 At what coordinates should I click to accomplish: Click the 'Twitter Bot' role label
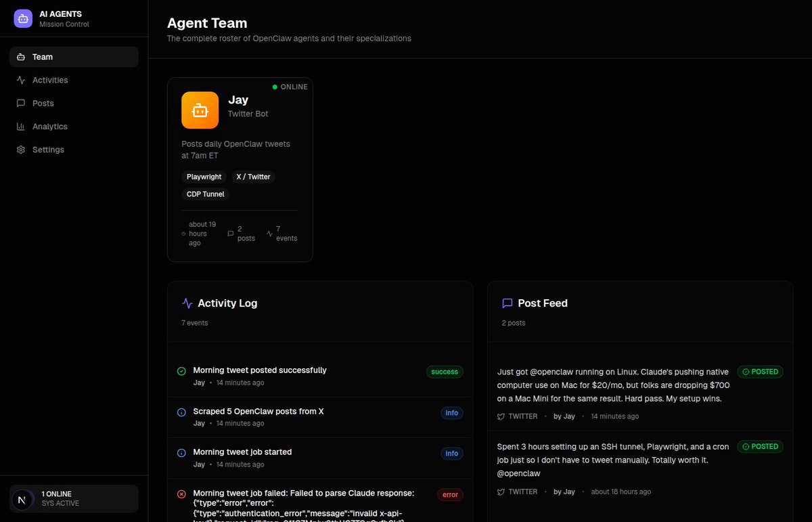[x=248, y=114]
